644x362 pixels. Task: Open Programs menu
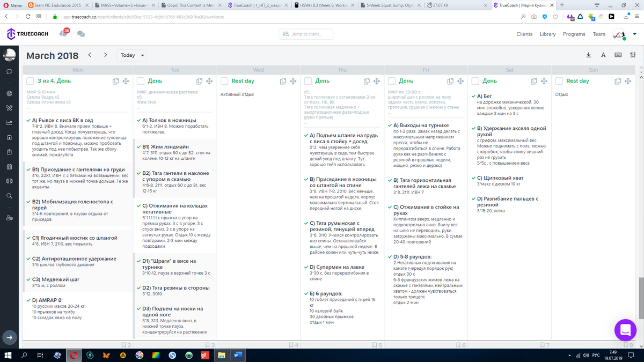point(574,34)
